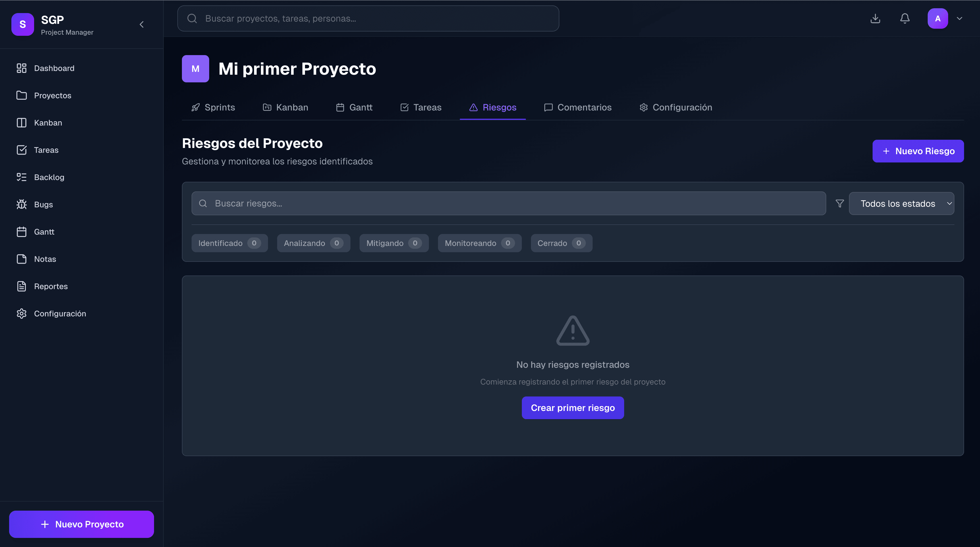Switch to the Comentarios tab
Screen dimensions: 980x547
pos(578,107)
